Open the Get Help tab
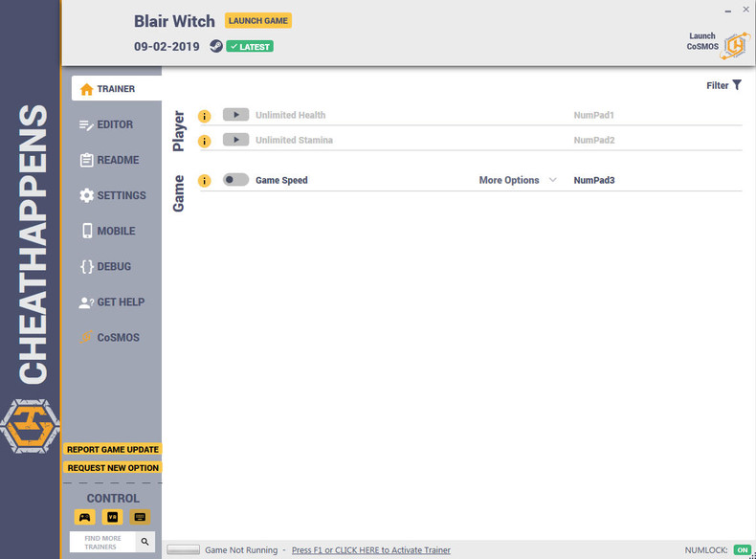This screenshot has width=756, height=559. [x=112, y=302]
